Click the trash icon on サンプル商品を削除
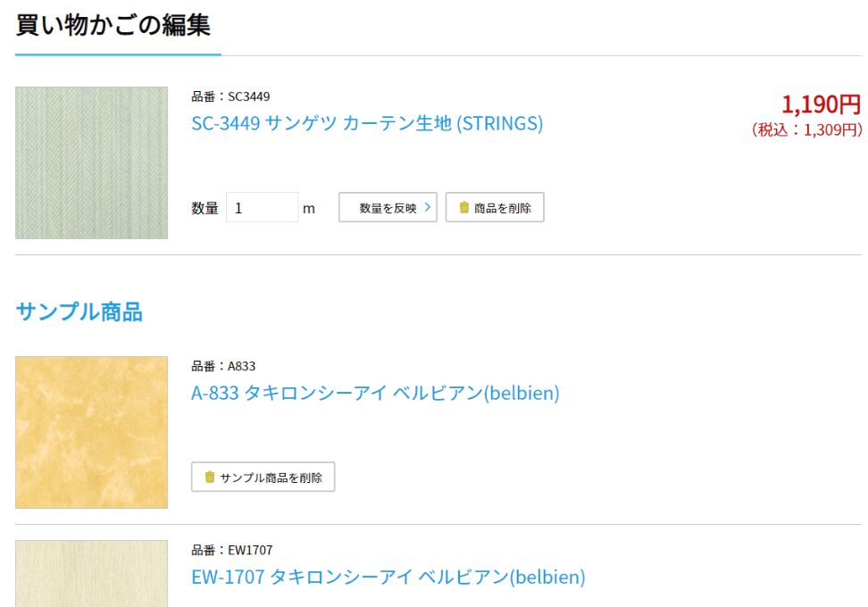This screenshot has height=607, width=868. [x=210, y=477]
